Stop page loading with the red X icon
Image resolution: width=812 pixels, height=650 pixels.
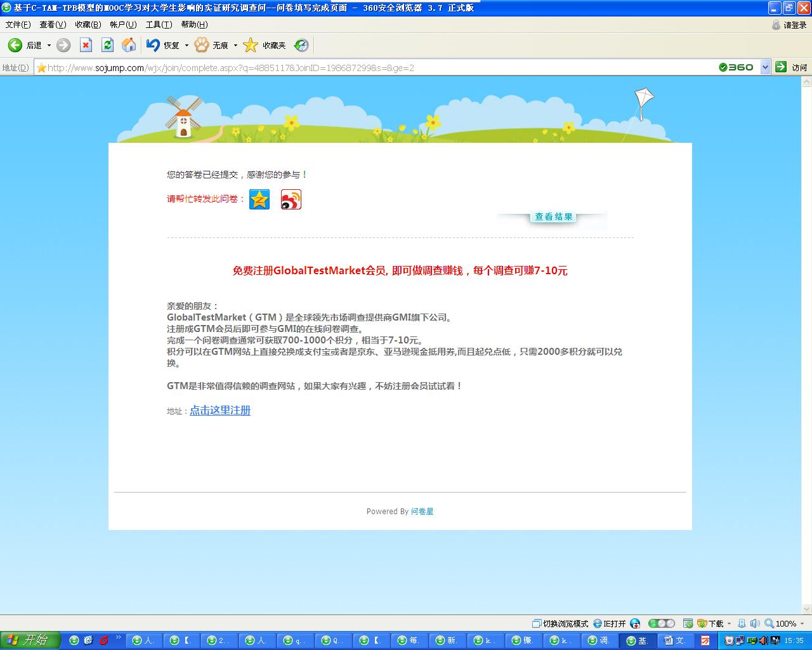pyautogui.click(x=86, y=45)
